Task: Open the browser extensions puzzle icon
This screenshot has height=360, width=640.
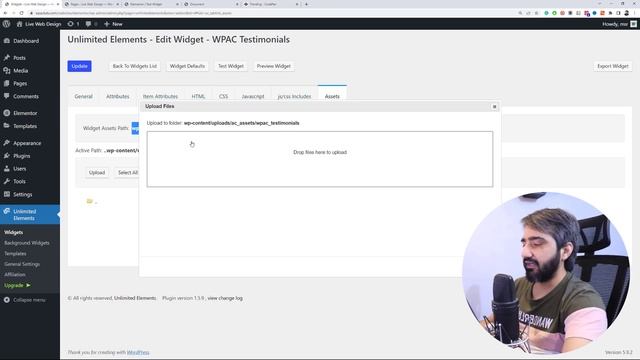Action: click(x=610, y=13)
